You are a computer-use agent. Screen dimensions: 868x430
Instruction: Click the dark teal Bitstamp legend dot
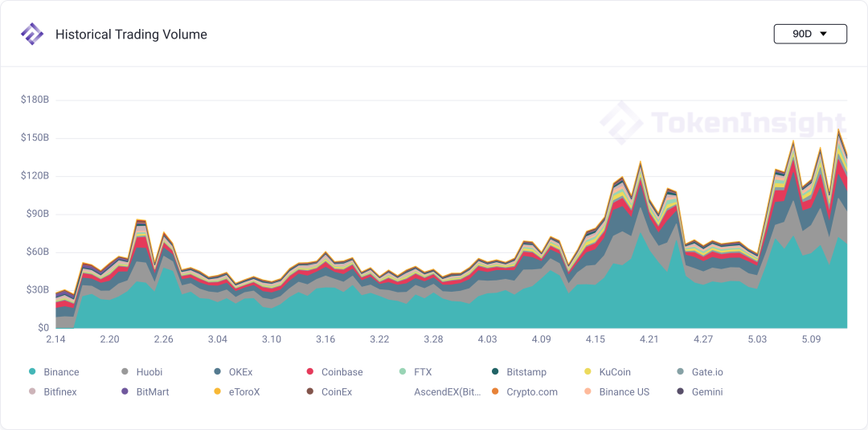[495, 372]
